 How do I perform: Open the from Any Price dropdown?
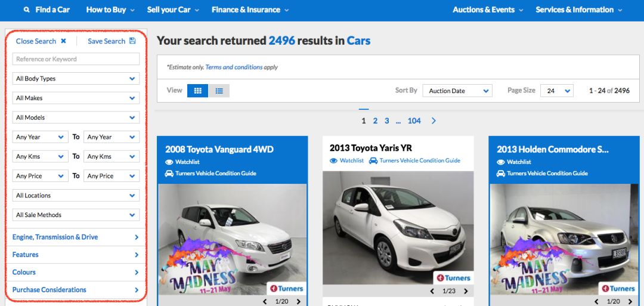41,176
